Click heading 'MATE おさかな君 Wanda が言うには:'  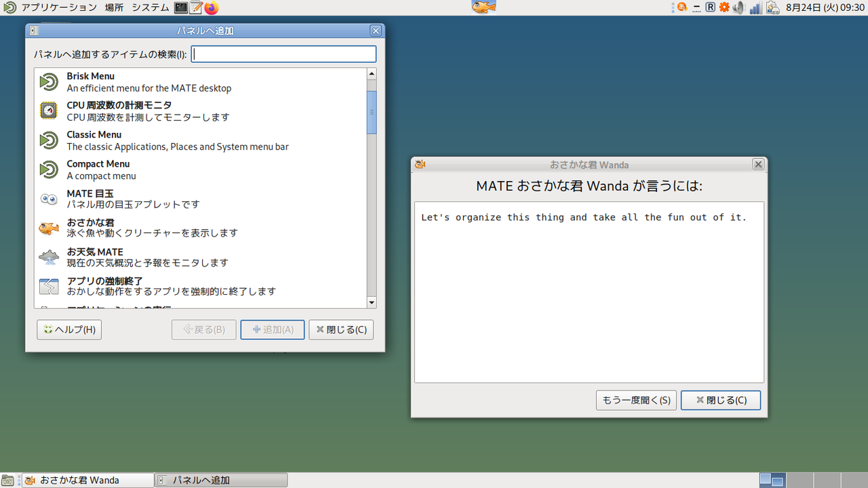[x=589, y=186]
